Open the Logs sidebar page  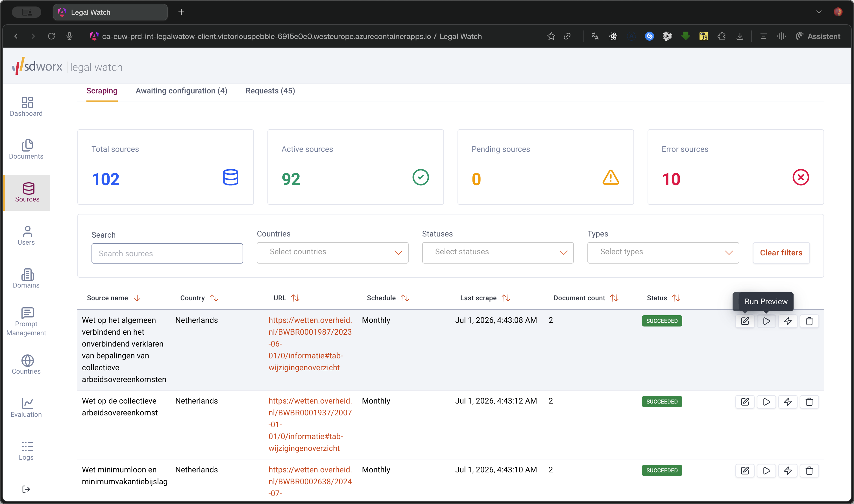[26, 451]
